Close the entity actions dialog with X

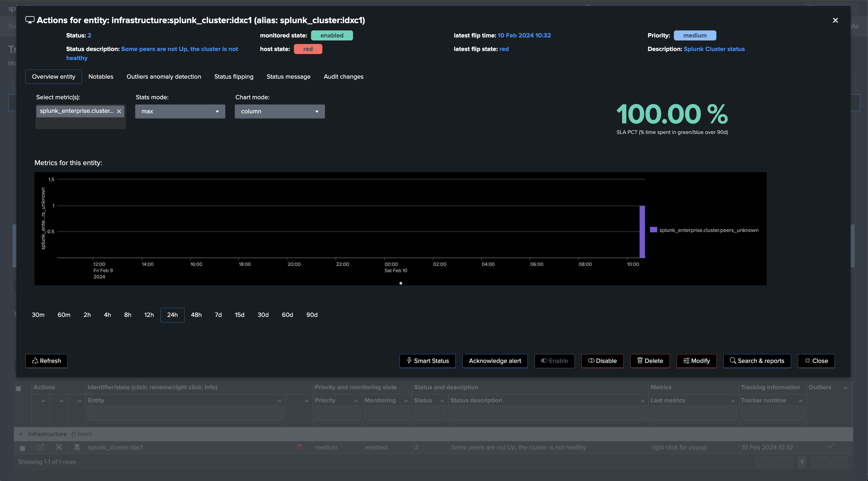pos(835,21)
